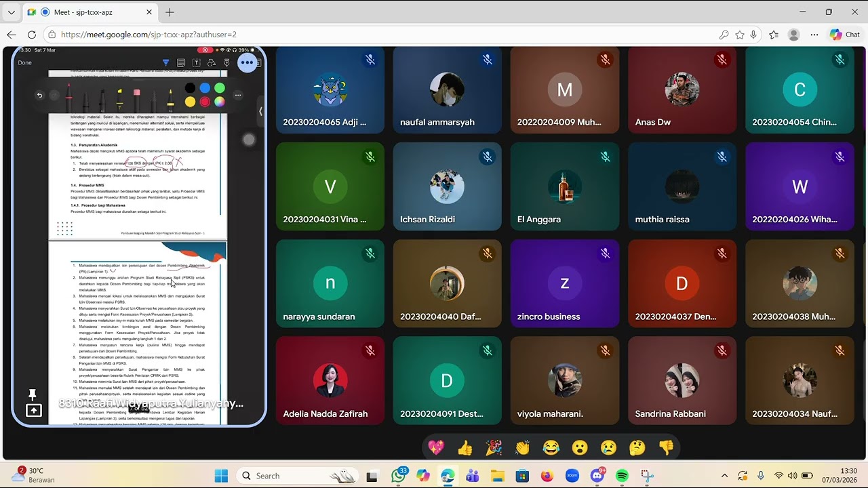Select the green color swatch
Image resolution: width=868 pixels, height=488 pixels.
coord(220,88)
